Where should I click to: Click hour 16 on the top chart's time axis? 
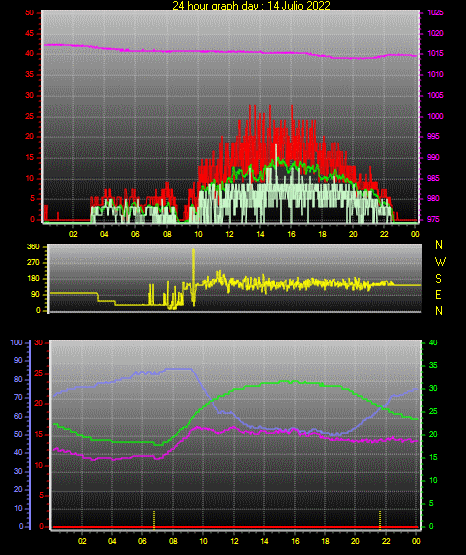[291, 234]
